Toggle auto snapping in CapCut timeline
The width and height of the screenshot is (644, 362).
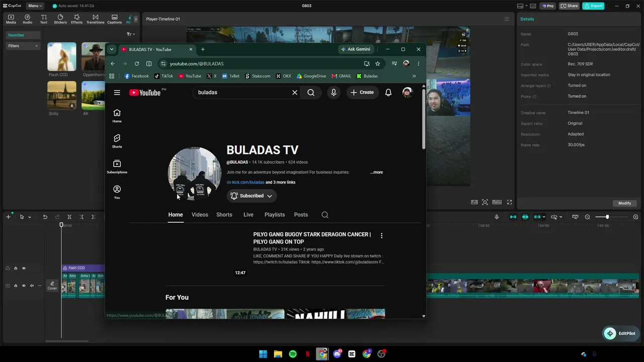click(x=525, y=217)
